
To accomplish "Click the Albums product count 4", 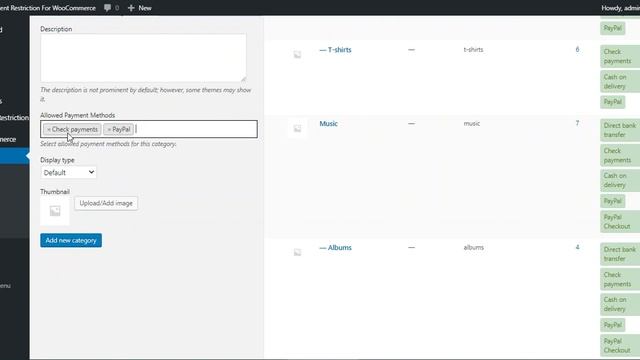I will click(x=577, y=247).
